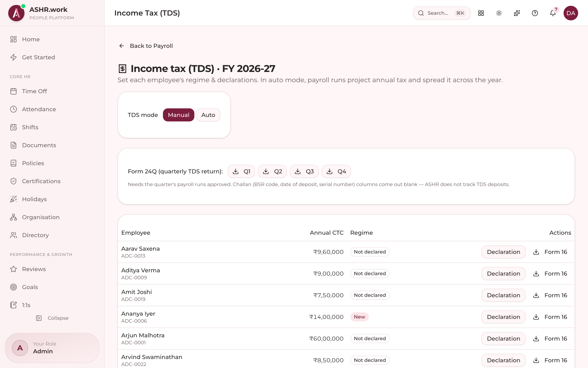Download Form 16 for Ananya Iyer

pyautogui.click(x=550, y=317)
